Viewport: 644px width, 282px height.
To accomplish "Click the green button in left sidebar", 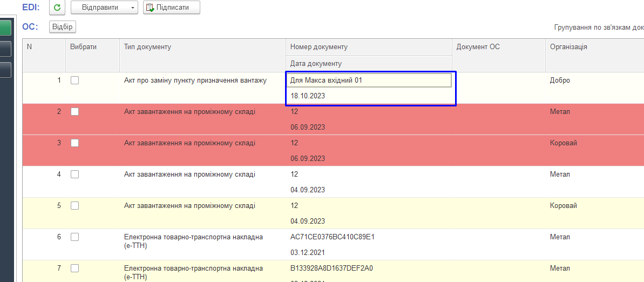I will [x=5, y=28].
